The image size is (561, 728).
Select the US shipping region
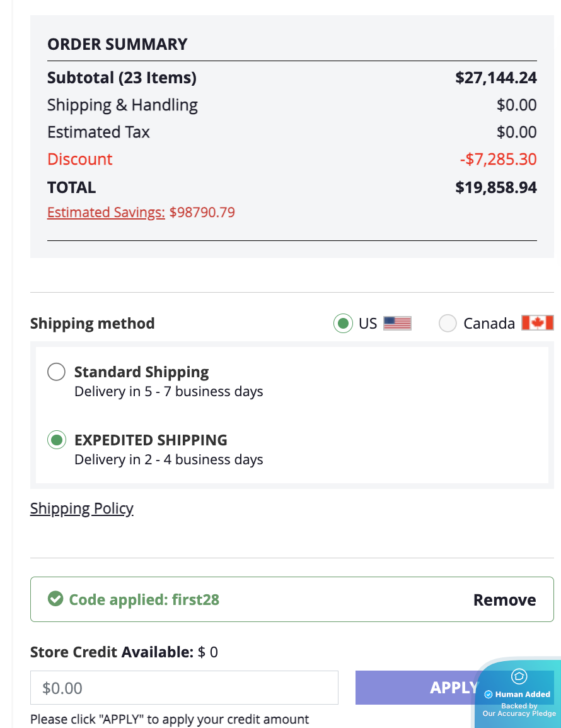tap(343, 323)
